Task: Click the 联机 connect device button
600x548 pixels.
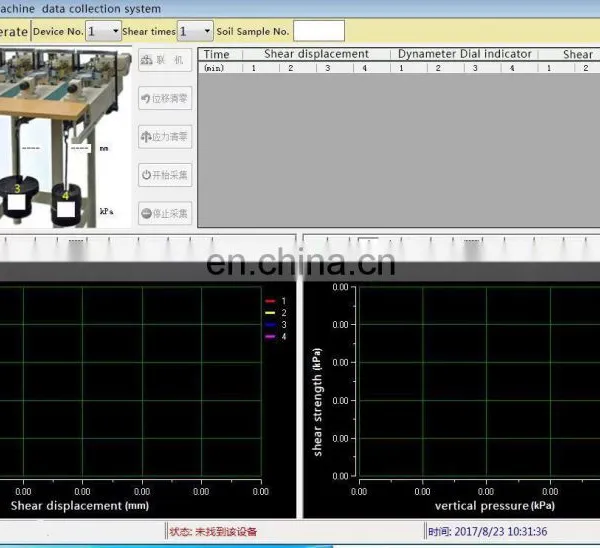Action: pos(165,60)
